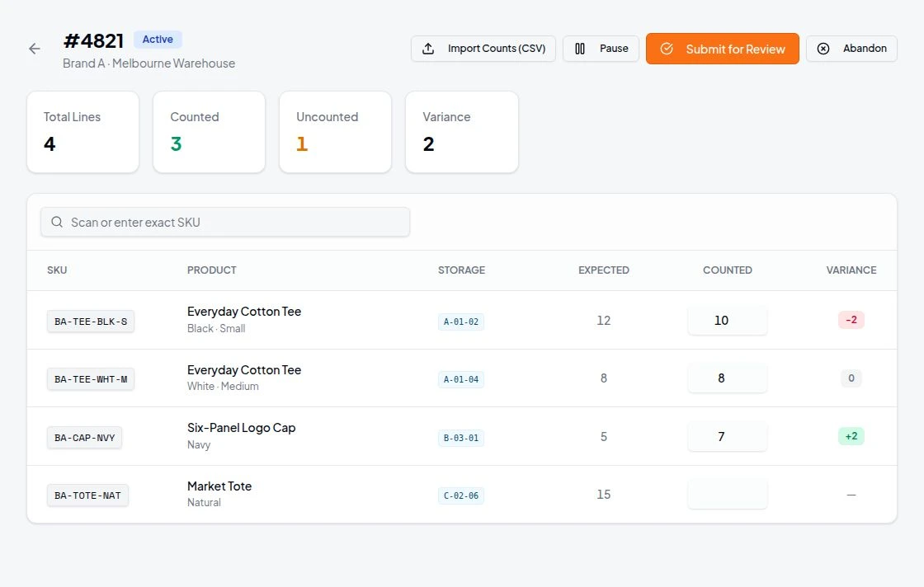Click the COUNTED column header
The width and height of the screenshot is (924, 587).
pos(727,270)
